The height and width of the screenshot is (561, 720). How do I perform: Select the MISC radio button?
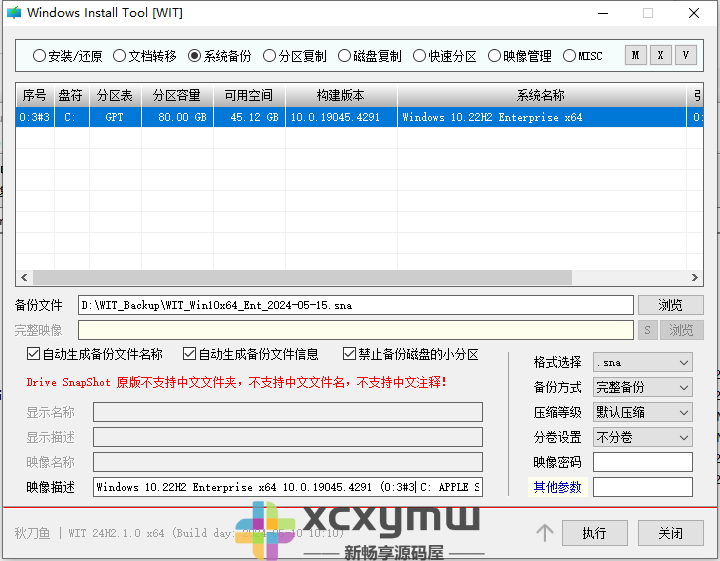pos(583,56)
